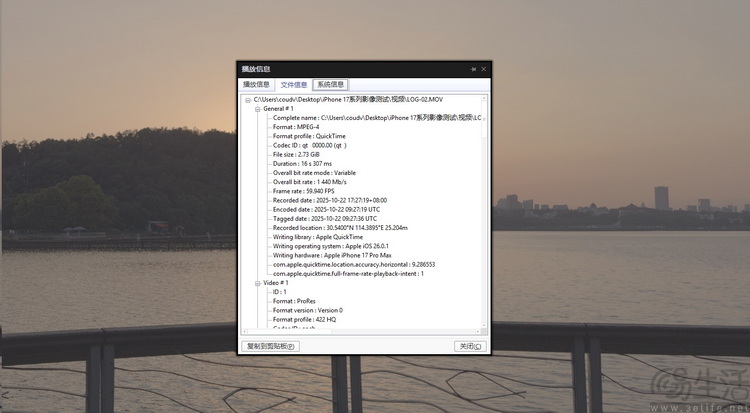Select the 系统信息 tab
Viewport: 750px width, 413px height.
pyautogui.click(x=330, y=85)
